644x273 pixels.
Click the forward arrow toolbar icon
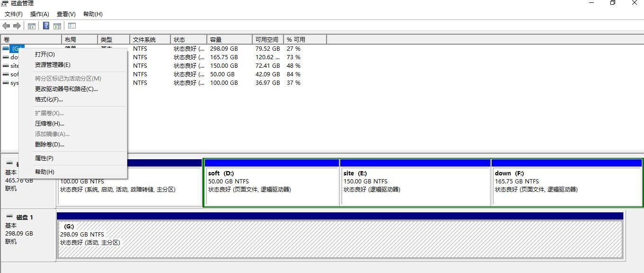point(17,26)
